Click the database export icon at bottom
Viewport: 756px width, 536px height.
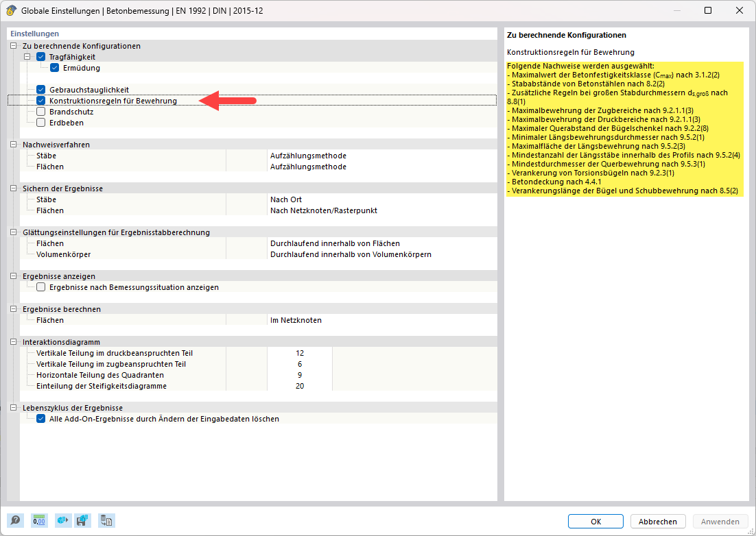[106, 521]
